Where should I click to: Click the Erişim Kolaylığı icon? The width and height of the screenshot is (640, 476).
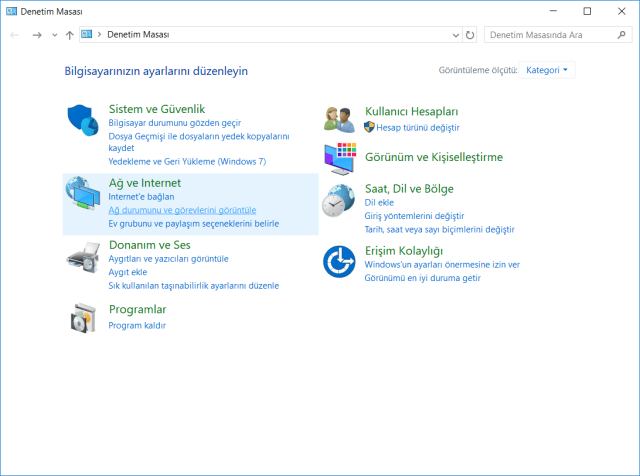point(339,263)
